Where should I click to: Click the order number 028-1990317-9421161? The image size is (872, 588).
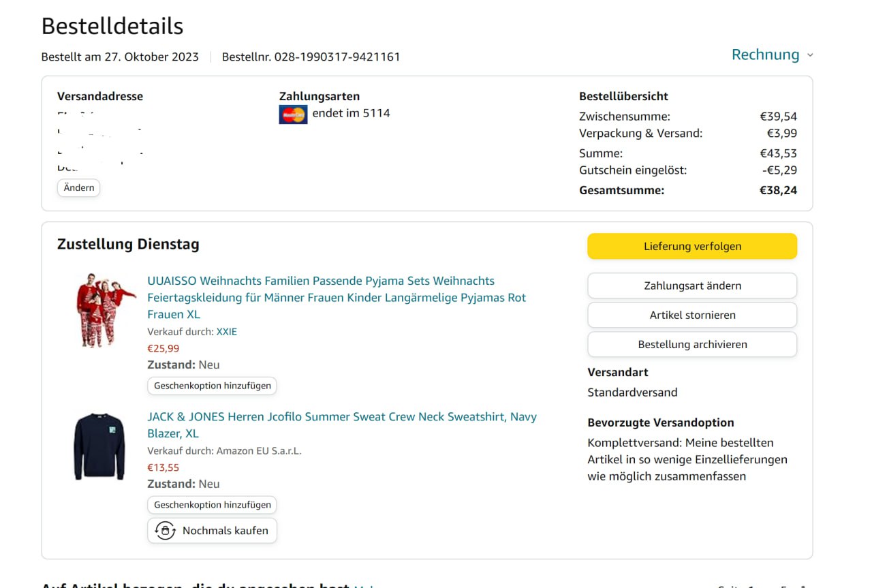click(x=337, y=57)
